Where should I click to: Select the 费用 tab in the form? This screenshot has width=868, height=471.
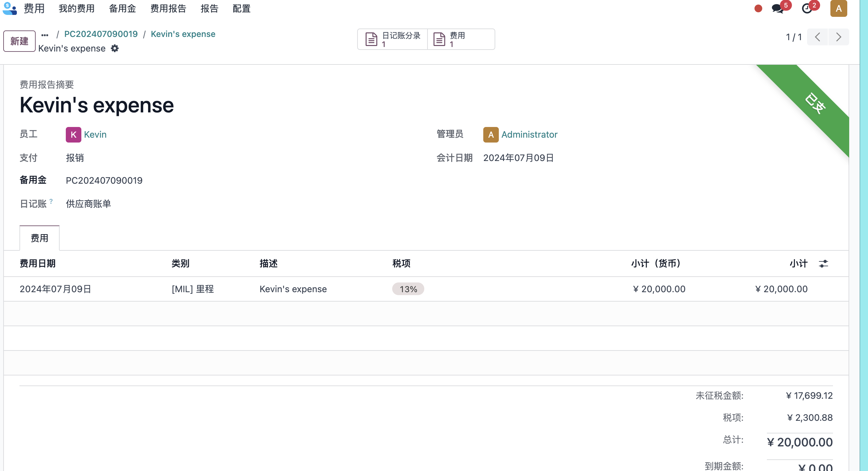pyautogui.click(x=40, y=238)
